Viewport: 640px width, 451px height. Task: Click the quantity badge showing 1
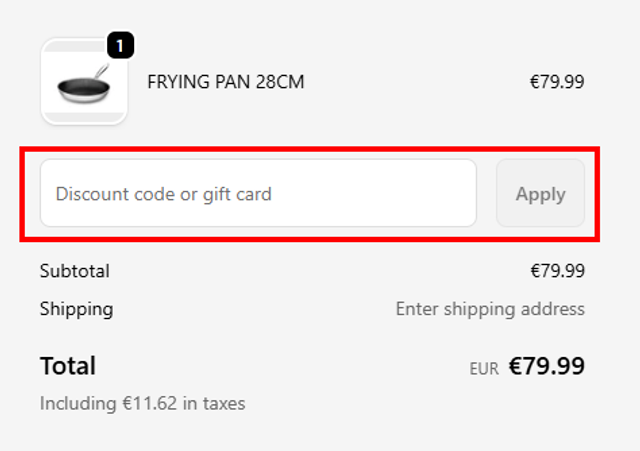[120, 45]
